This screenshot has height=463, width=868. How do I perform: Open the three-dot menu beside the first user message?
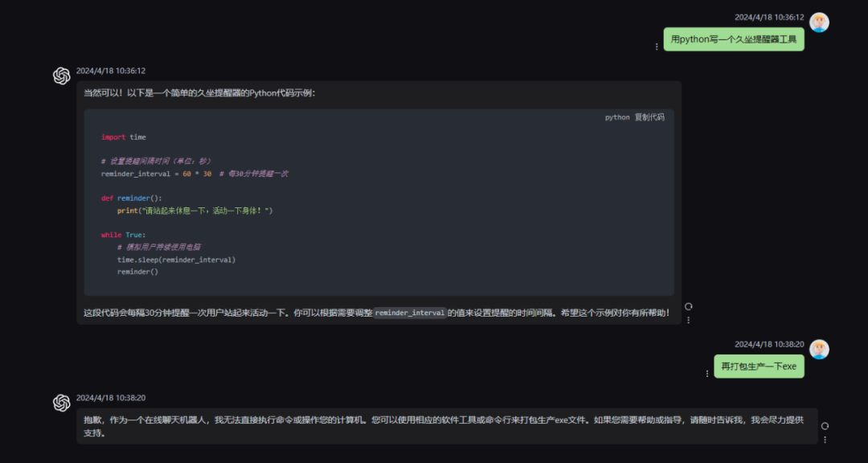click(657, 45)
